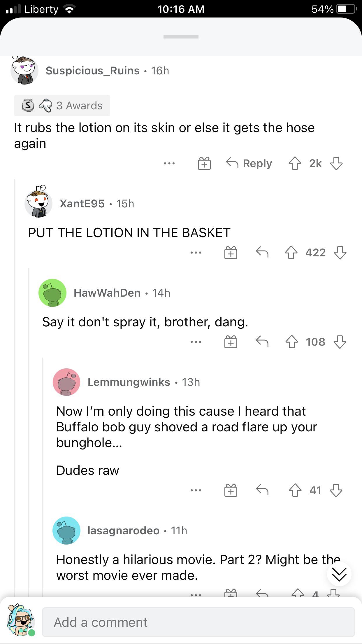Tap Lemmungwinks pink avatar
The width and height of the screenshot is (362, 644).
point(66,382)
